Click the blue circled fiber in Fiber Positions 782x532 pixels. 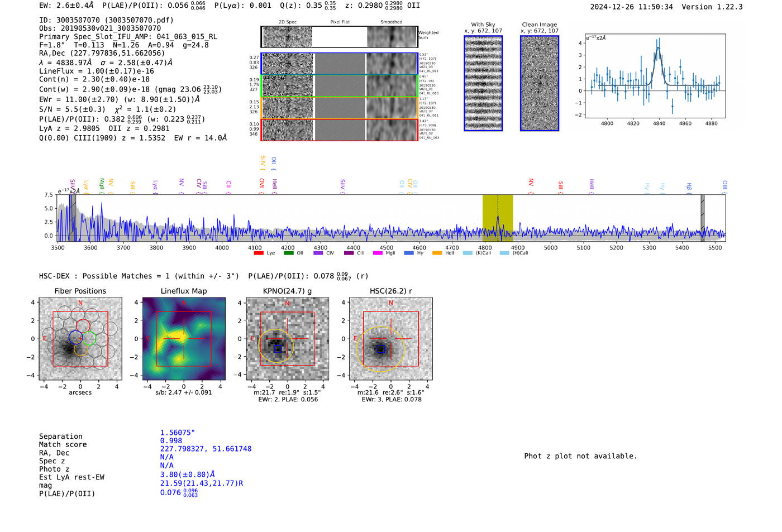pyautogui.click(x=76, y=337)
